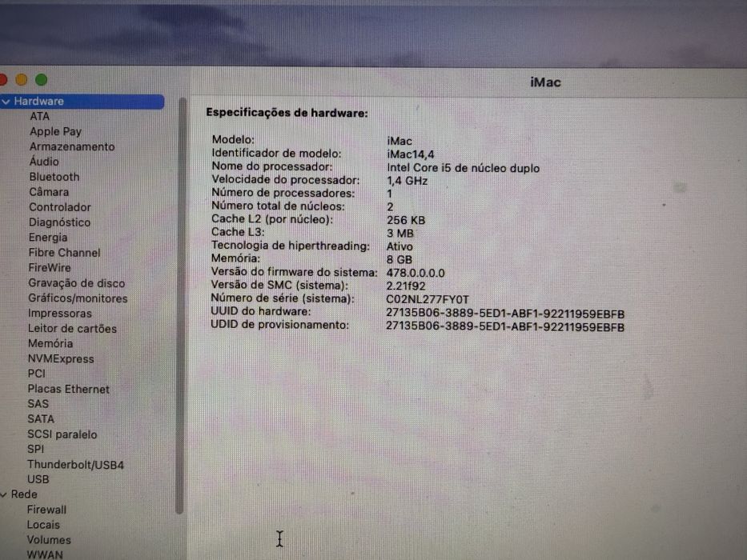The width and height of the screenshot is (747, 560).
Task: Select ATA in the sidebar
Action: point(39,116)
